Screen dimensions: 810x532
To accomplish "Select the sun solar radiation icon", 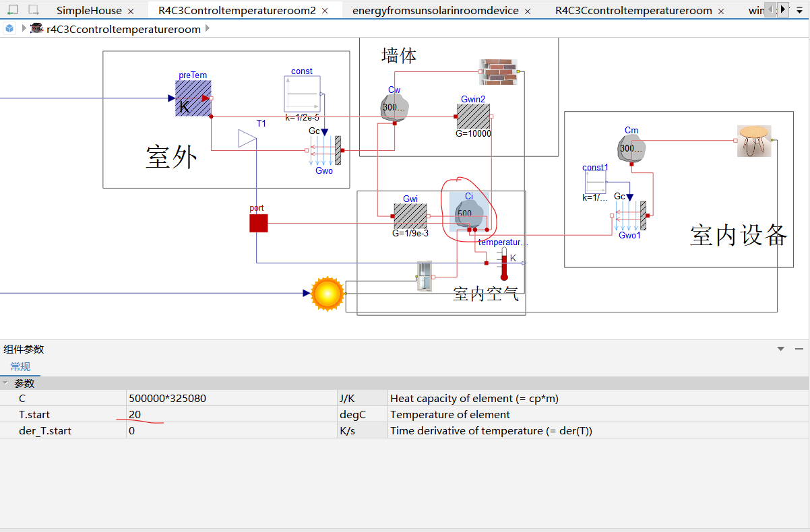I will 328,294.
